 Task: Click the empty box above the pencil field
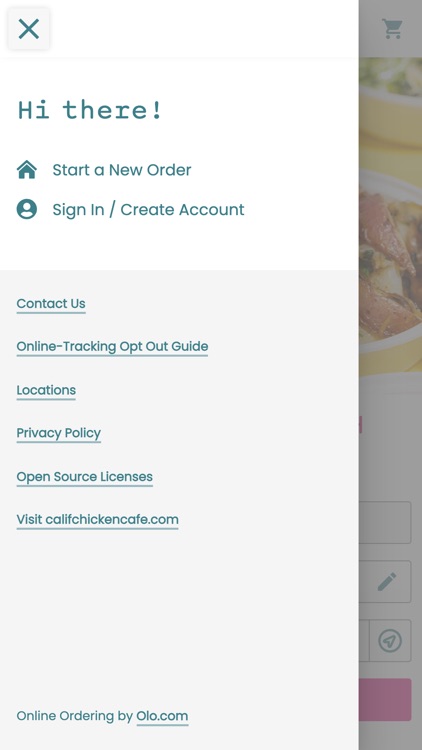385,522
